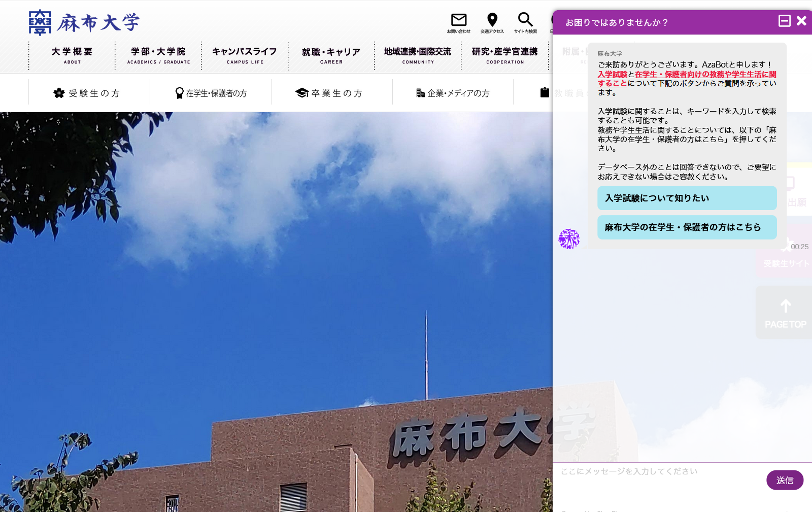
Task: Open the サイト内検索 magnifier icon
Action: 525,23
